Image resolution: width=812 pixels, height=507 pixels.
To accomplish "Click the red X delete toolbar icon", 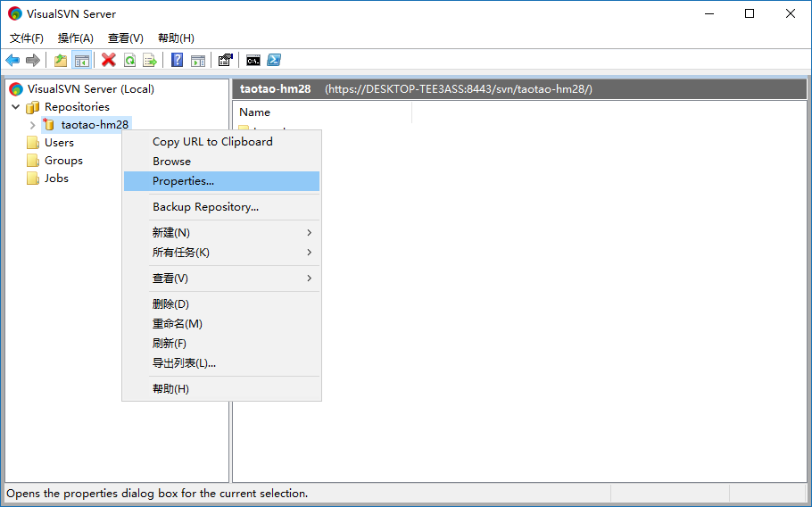I will [x=108, y=60].
